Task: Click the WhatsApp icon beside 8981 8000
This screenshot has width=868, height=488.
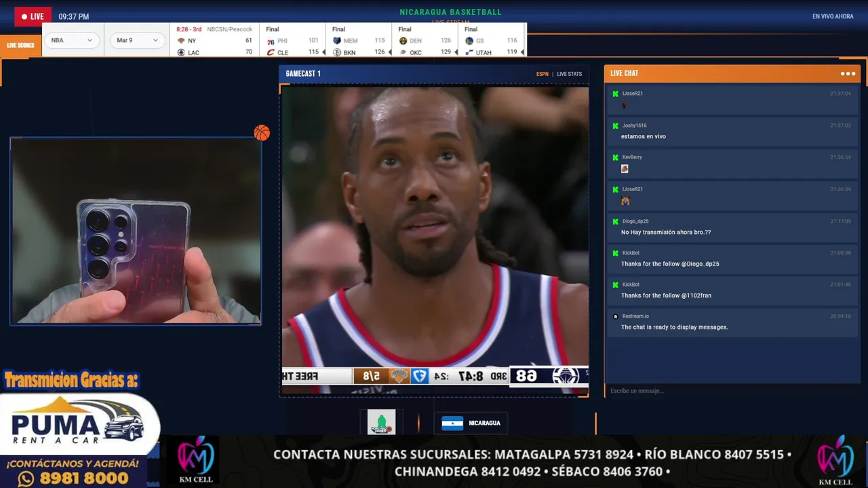Action: tap(26, 479)
